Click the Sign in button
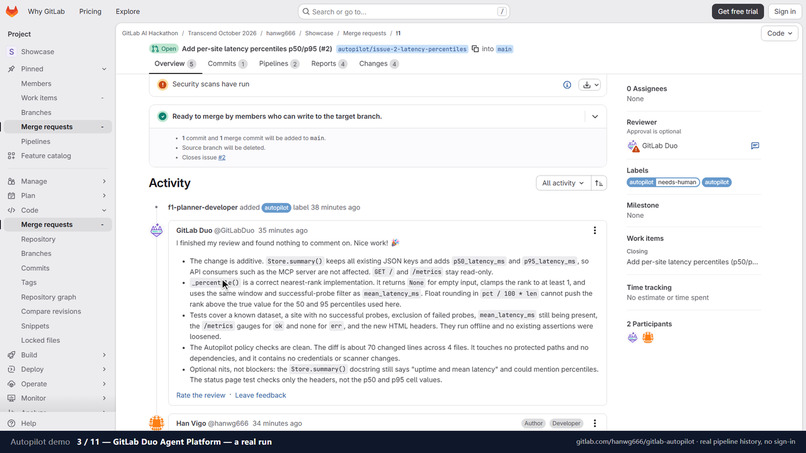 tap(785, 11)
